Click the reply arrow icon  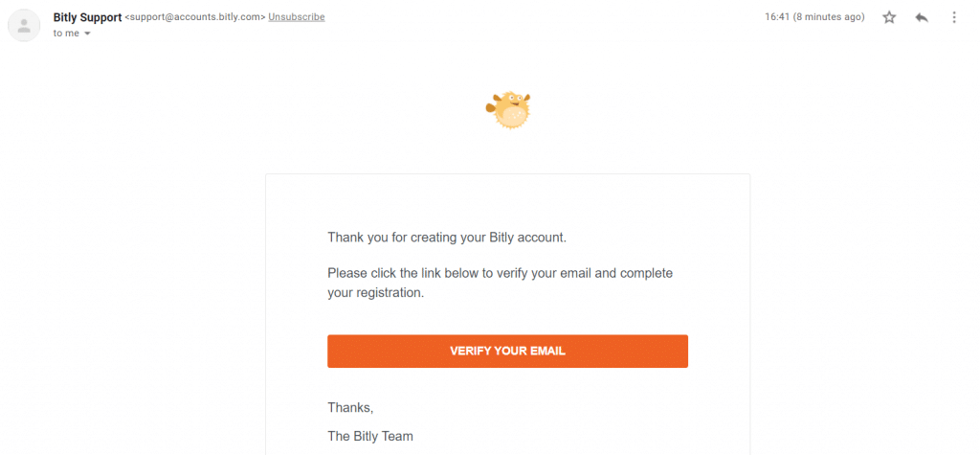(922, 17)
